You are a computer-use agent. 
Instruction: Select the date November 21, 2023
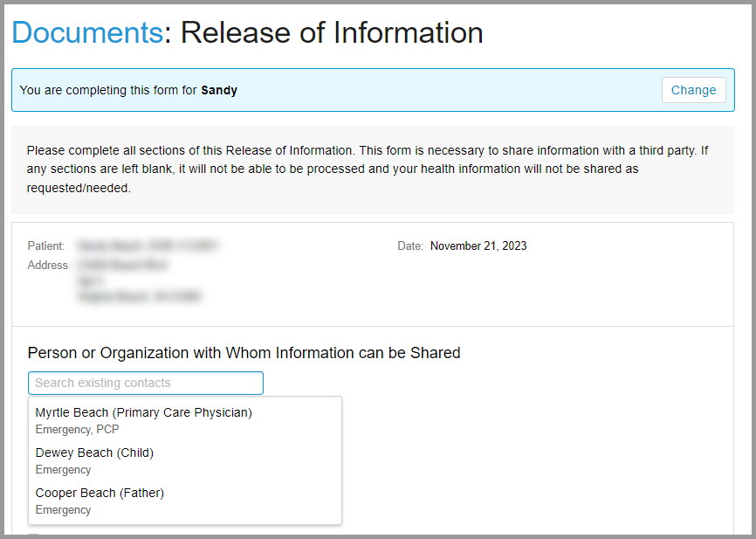click(478, 245)
